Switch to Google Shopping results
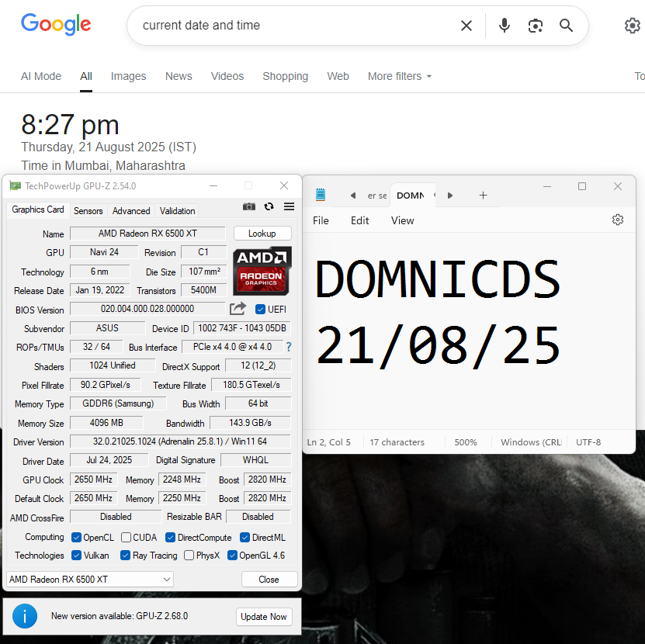The height and width of the screenshot is (644, 645). [x=286, y=77]
